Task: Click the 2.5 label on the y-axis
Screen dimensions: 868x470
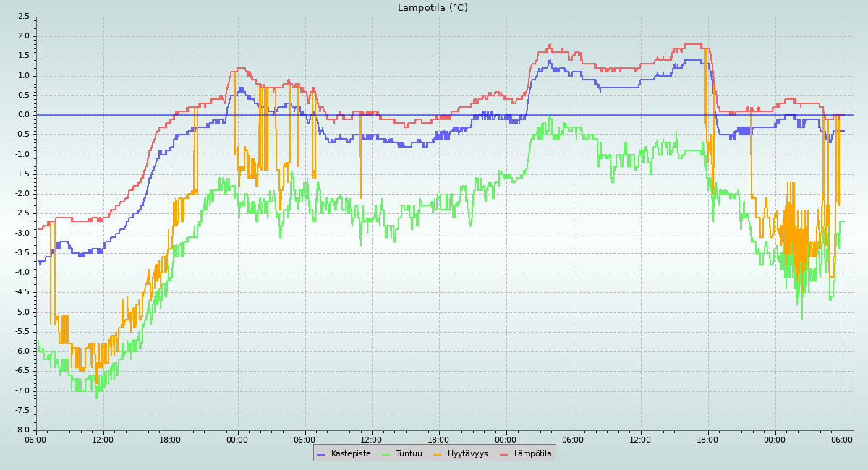Action: (23, 17)
